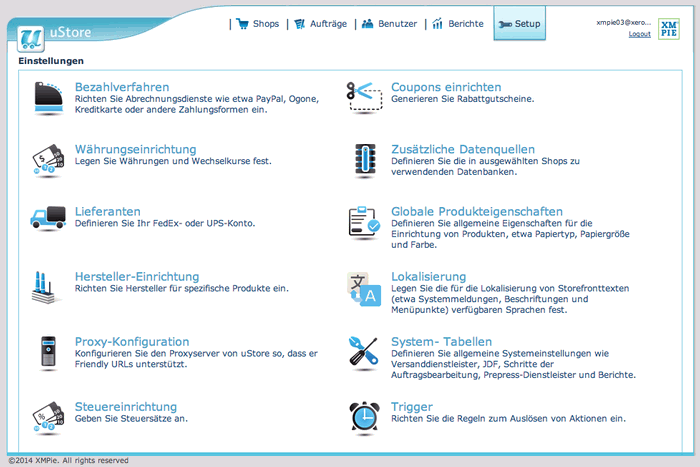Open the Bezahlverfahren settings link
Screen dimensions: 700x467
(122, 87)
